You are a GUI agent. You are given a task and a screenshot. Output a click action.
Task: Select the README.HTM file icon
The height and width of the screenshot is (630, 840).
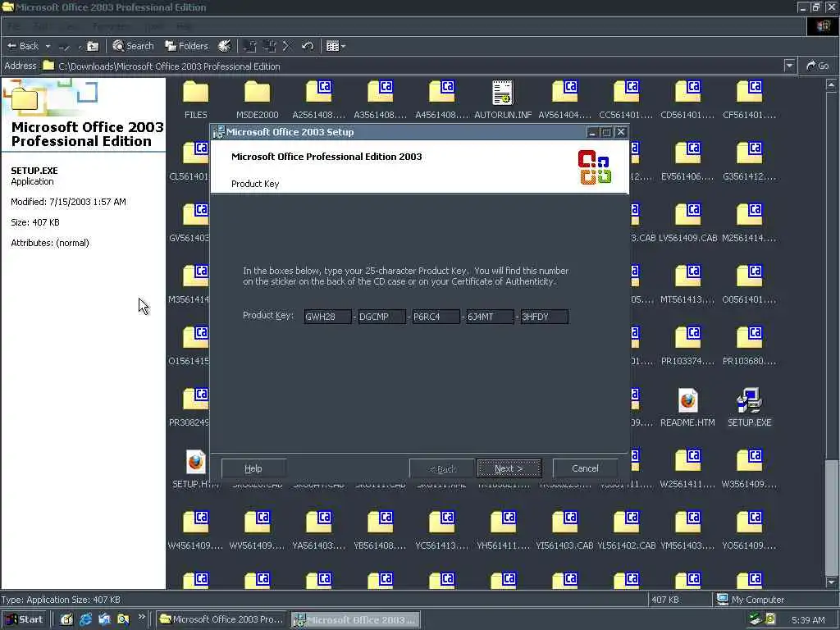688,400
